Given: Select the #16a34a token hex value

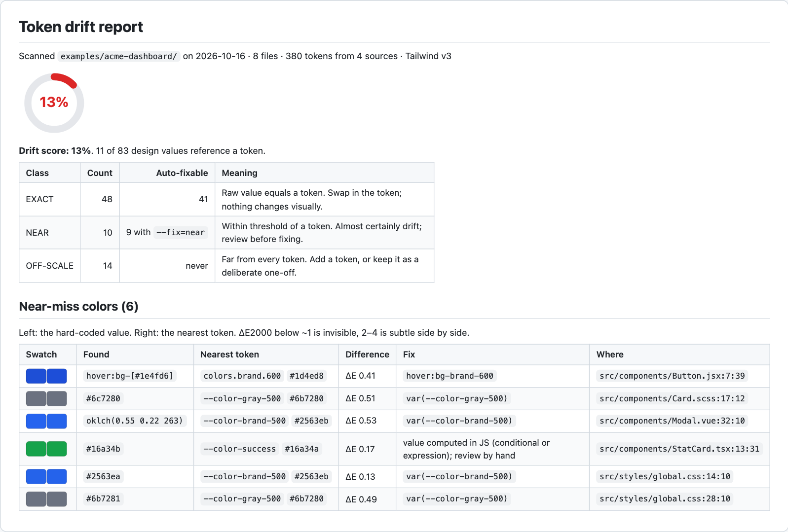Looking at the screenshot, I should [301, 449].
